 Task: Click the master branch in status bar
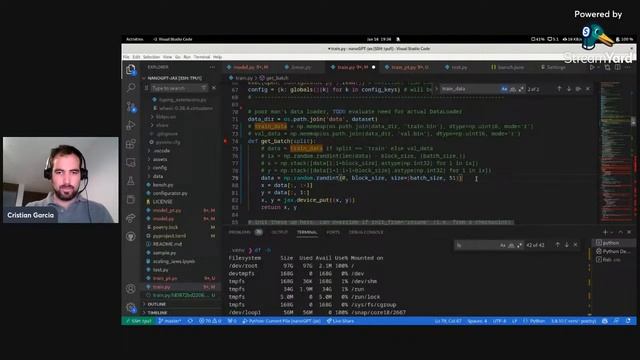tap(170, 321)
